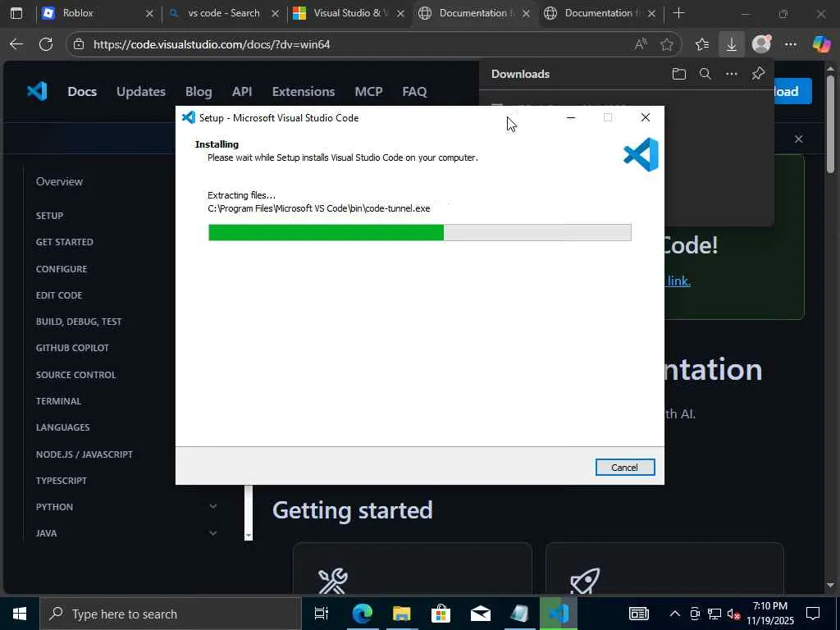Dismiss the page banner with X
Image resolution: width=840 pixels, height=630 pixels.
pos(799,139)
